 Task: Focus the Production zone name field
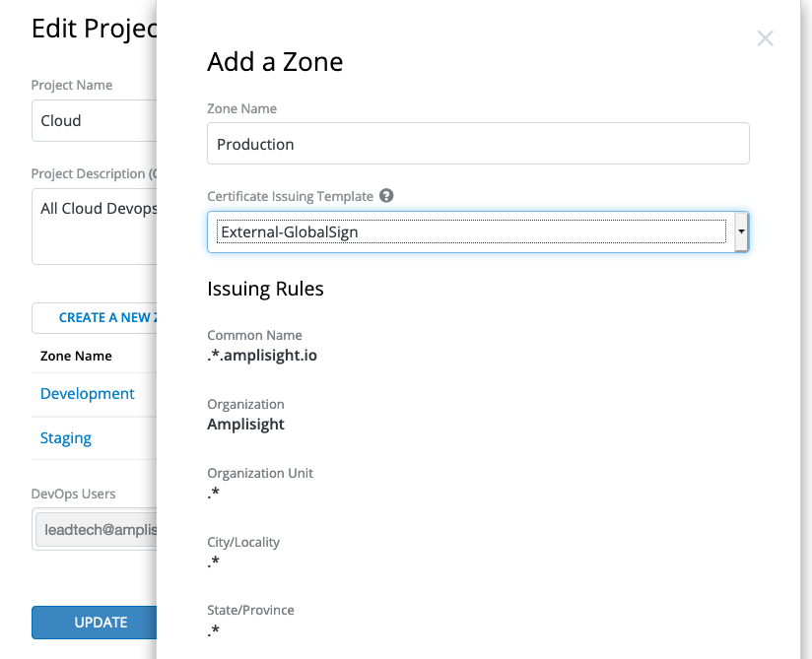click(x=478, y=144)
